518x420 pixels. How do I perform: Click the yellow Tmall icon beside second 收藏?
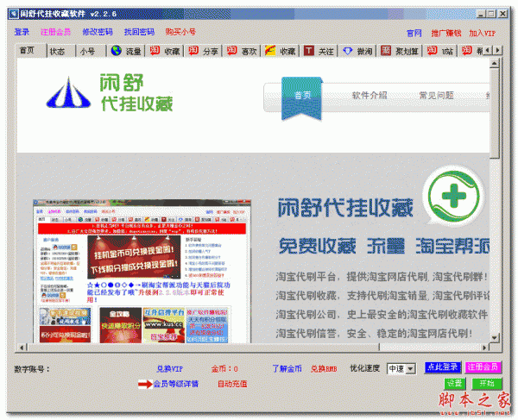[x=270, y=51]
